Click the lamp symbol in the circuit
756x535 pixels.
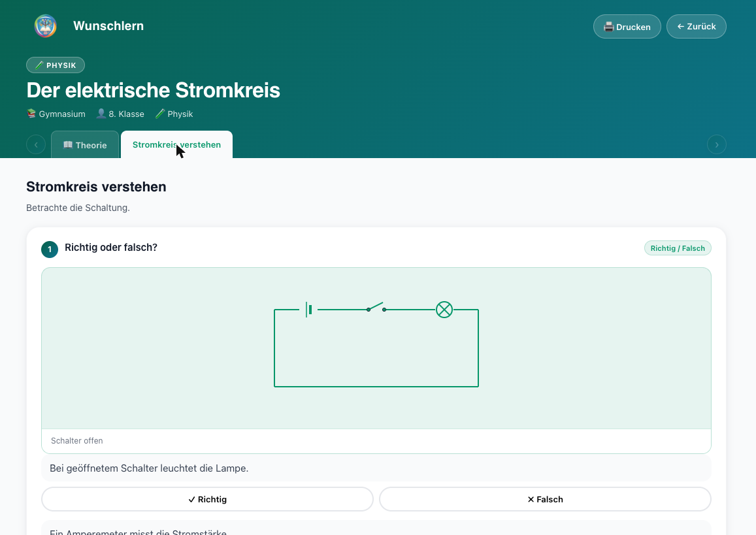pyautogui.click(x=444, y=310)
